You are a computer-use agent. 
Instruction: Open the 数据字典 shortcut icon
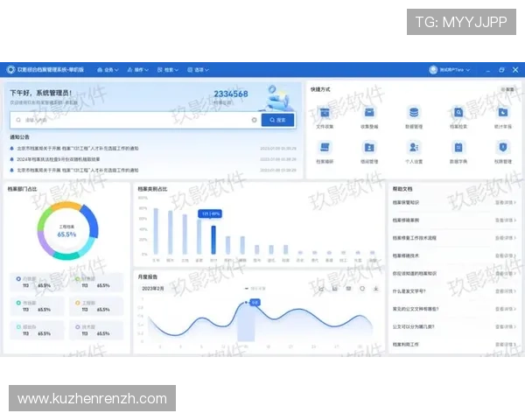point(458,148)
